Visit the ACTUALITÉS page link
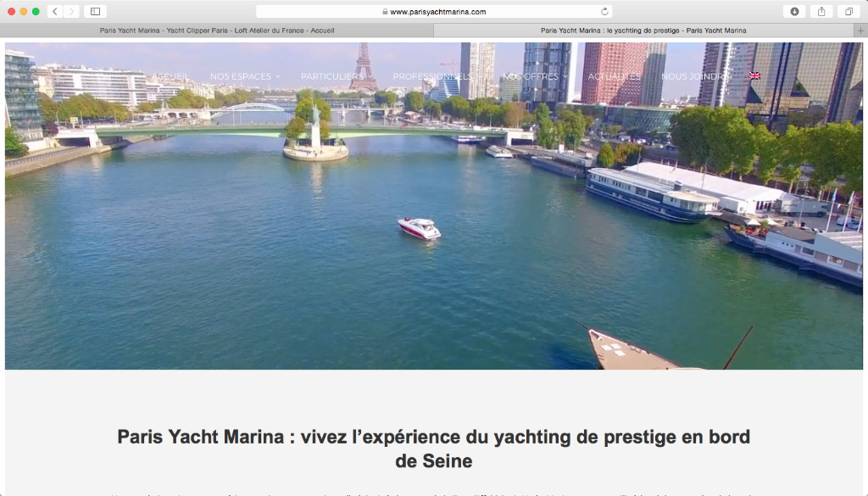The height and width of the screenshot is (496, 868). click(614, 76)
